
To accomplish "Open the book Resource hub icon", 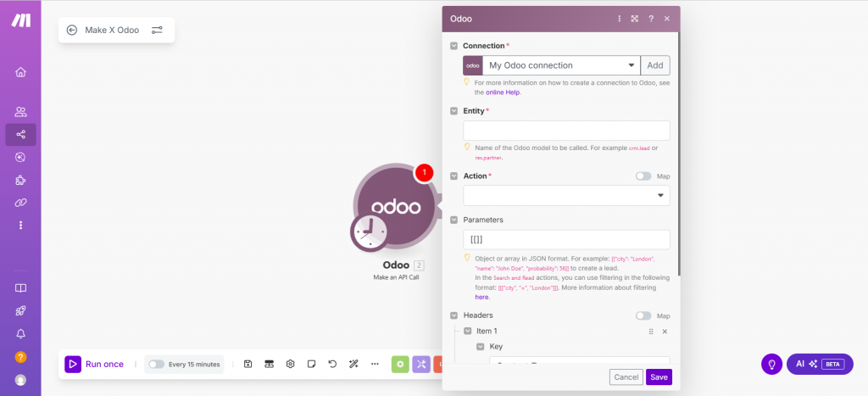I will (20, 288).
